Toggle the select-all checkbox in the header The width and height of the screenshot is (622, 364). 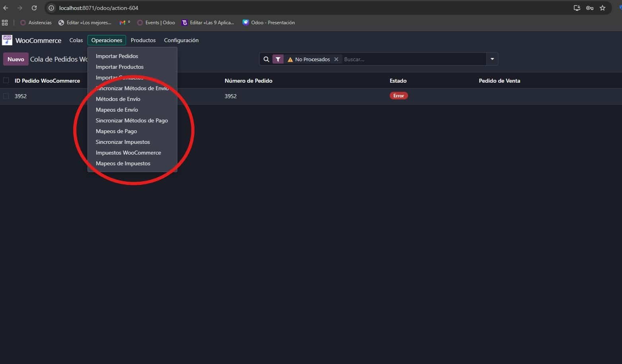click(x=6, y=80)
